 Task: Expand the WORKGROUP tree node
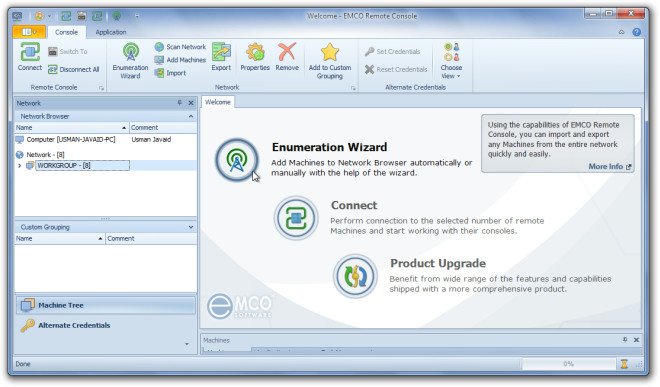[19, 165]
